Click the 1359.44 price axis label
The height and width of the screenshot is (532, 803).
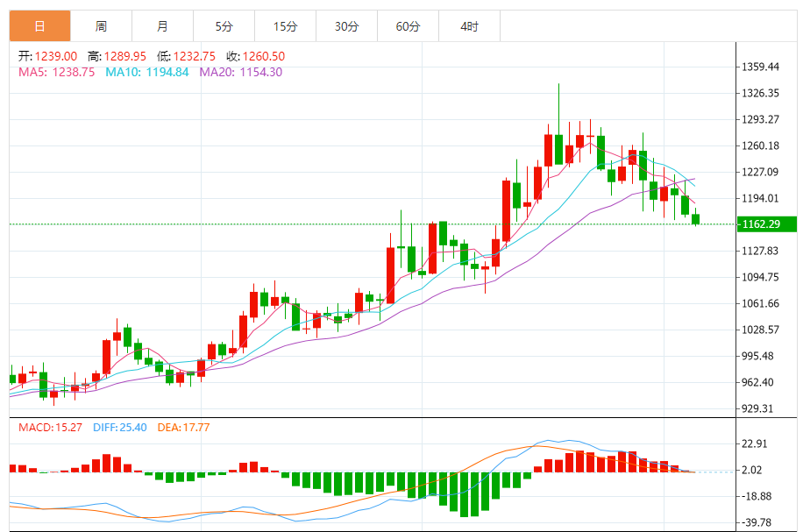(760, 67)
